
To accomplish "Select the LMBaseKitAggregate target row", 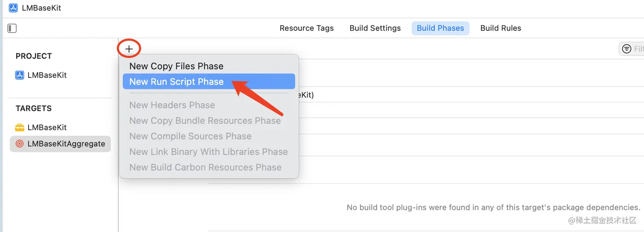I will pos(60,144).
